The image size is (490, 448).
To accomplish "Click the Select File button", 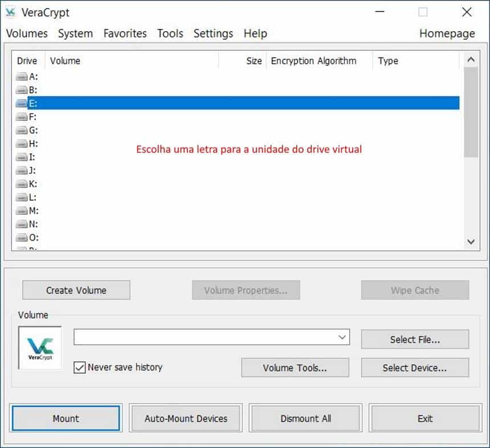I will click(415, 339).
